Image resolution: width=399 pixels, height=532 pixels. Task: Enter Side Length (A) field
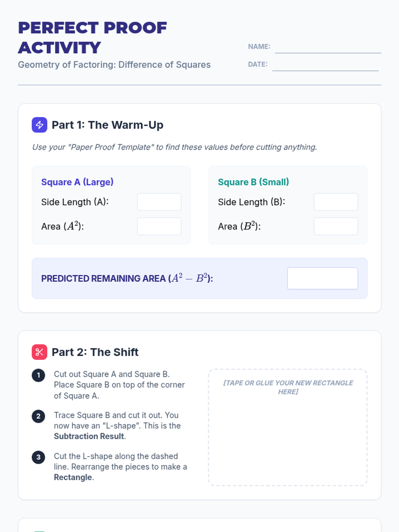point(159,202)
